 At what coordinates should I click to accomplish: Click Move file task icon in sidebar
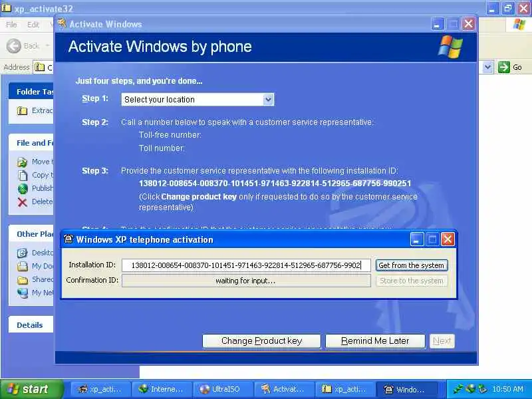23,162
